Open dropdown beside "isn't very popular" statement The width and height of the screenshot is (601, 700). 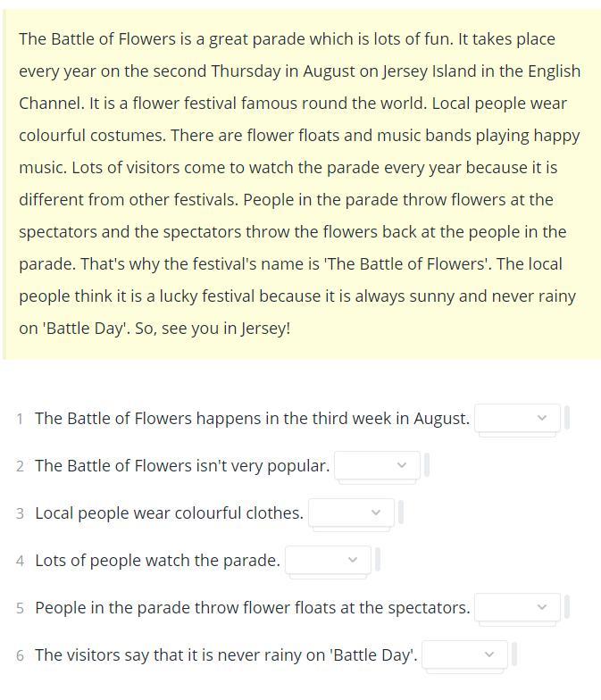(x=377, y=466)
